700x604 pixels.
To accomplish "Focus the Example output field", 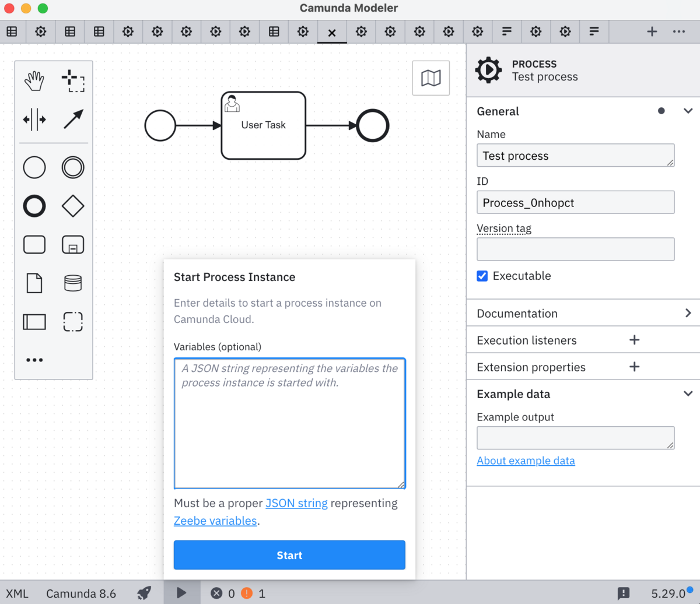I will (x=576, y=438).
